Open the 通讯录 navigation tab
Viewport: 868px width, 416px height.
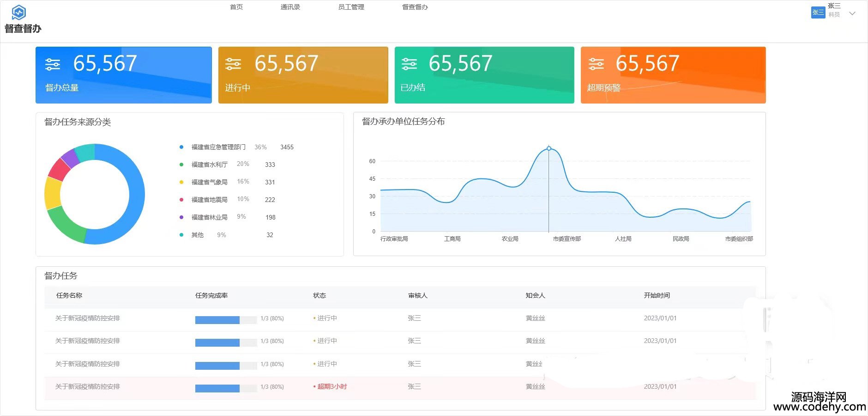290,7
